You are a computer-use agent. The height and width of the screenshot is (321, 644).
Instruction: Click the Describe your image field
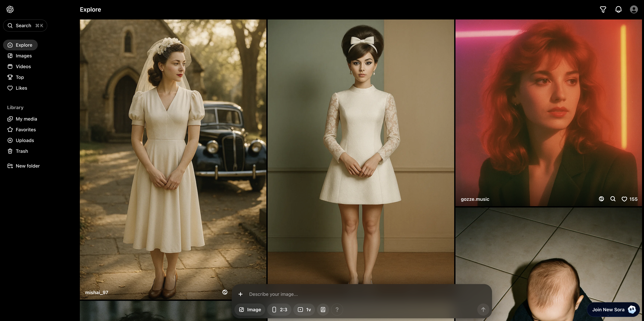pos(350,294)
